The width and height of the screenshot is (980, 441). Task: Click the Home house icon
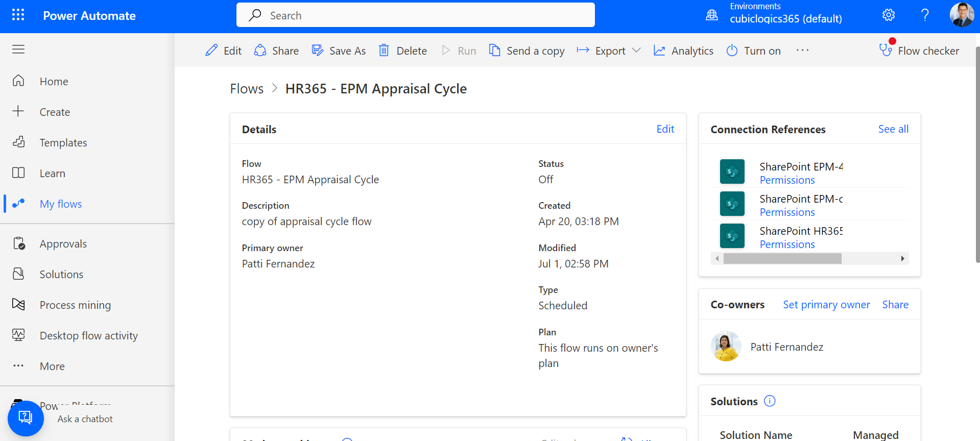coord(18,81)
